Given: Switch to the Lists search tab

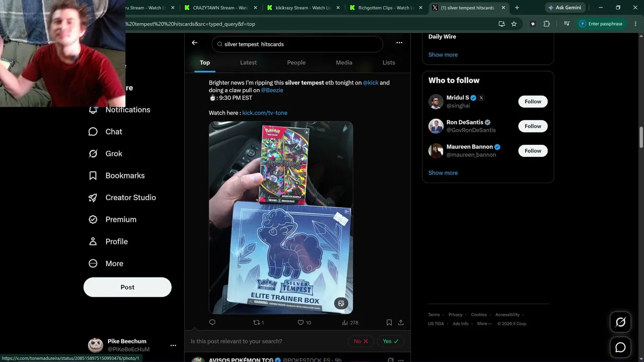Looking at the screenshot, I should click(x=389, y=63).
